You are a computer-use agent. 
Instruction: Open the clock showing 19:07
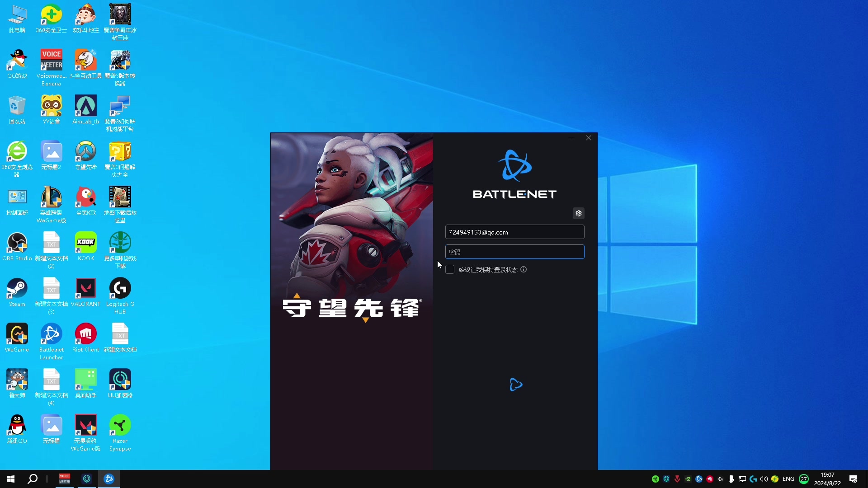point(827,479)
